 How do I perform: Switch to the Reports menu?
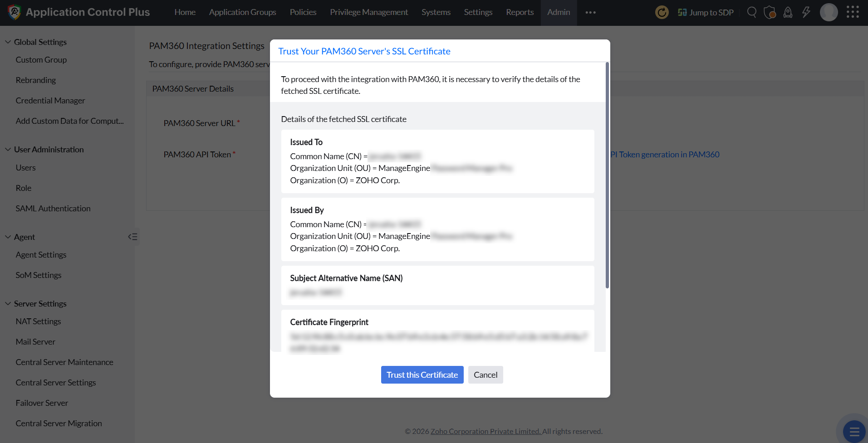click(520, 12)
